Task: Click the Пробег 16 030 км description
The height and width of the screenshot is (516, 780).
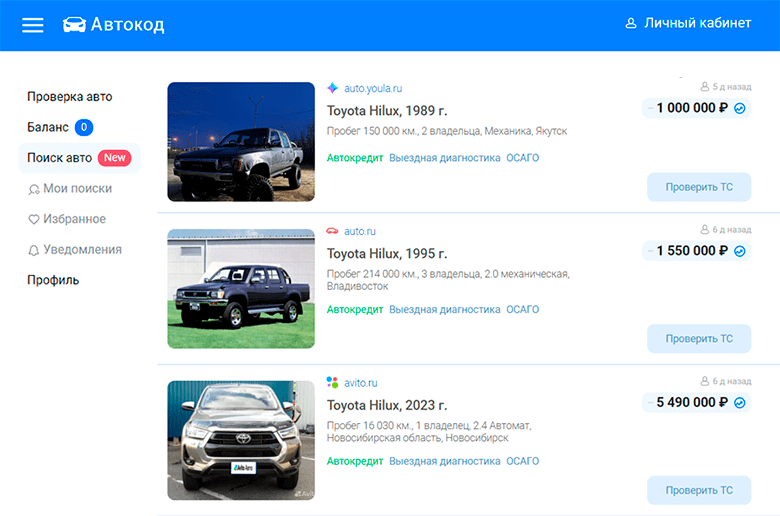Action: coord(429,432)
